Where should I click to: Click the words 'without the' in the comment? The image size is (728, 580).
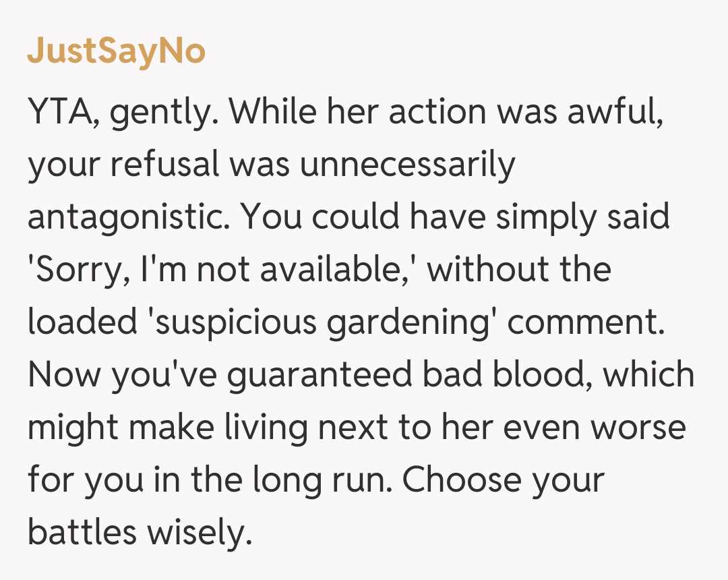click(x=519, y=270)
